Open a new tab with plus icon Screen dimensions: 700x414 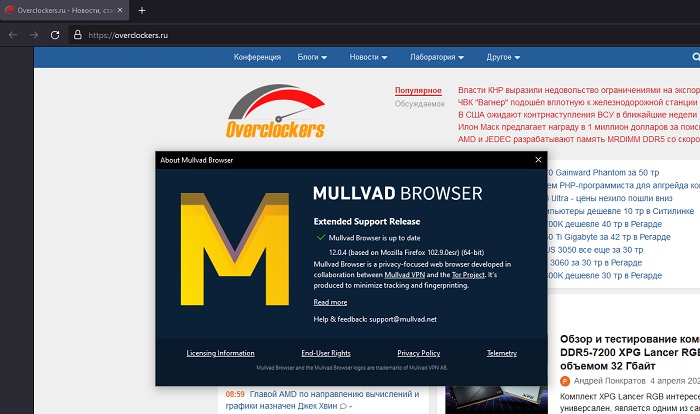(x=142, y=10)
